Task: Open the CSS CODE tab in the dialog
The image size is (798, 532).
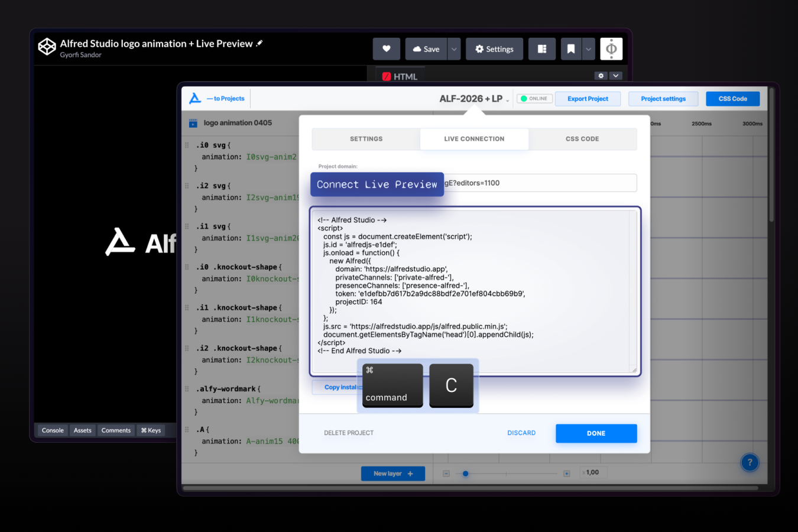Action: (x=582, y=139)
